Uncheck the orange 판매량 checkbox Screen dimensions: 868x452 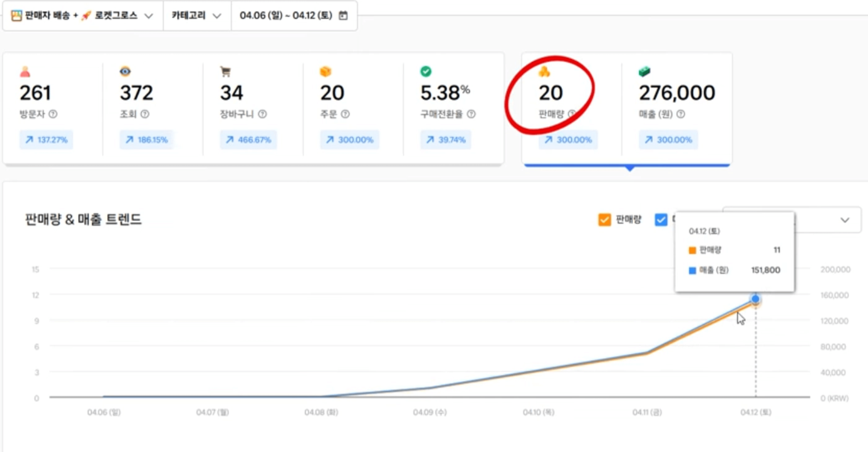604,220
